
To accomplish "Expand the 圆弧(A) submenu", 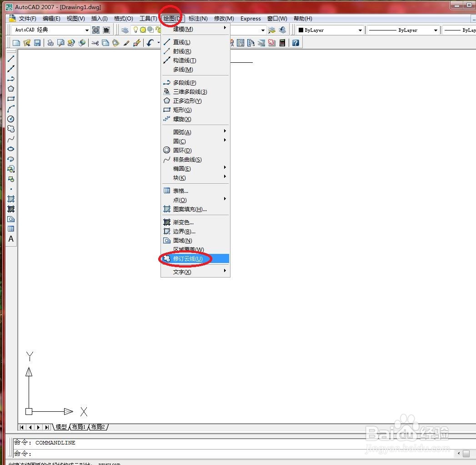I will click(x=195, y=132).
